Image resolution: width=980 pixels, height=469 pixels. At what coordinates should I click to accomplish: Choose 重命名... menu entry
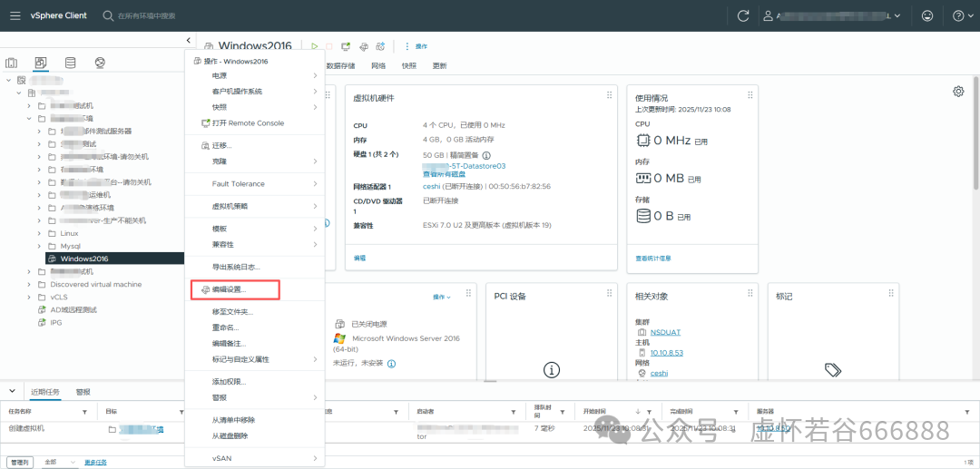click(255, 327)
